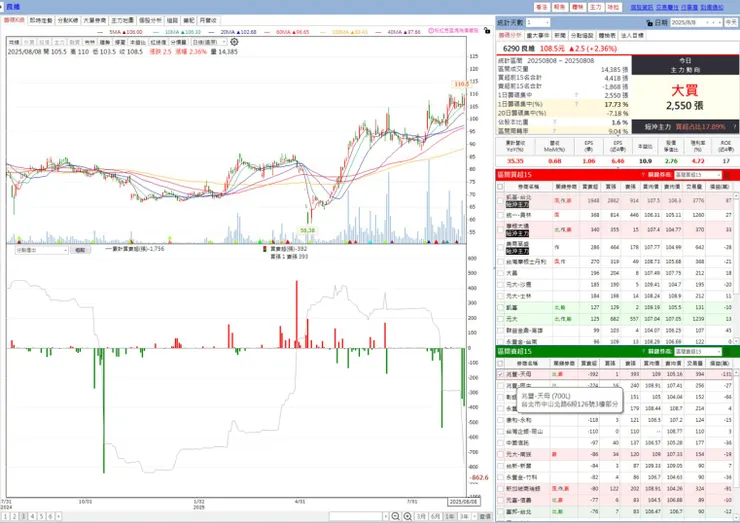Check the 統一-員林 row checkbox

[x=500, y=215]
